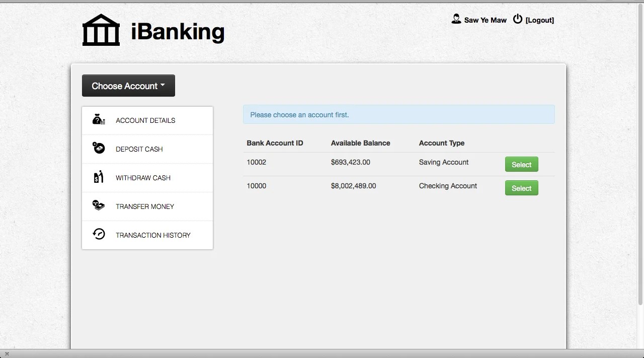Viewport: 644px width, 358px height.
Task: Click the Transfer Money cash stack icon
Action: click(98, 205)
